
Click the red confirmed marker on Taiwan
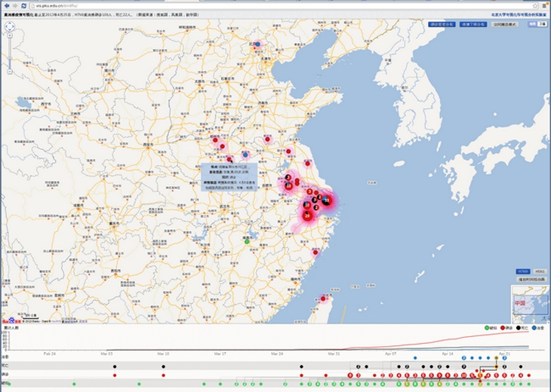(x=323, y=299)
